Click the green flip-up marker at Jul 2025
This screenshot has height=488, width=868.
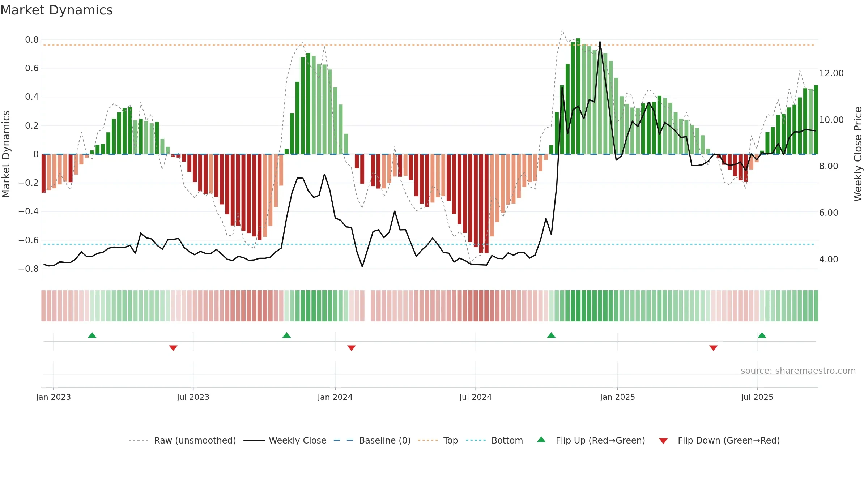pos(762,335)
